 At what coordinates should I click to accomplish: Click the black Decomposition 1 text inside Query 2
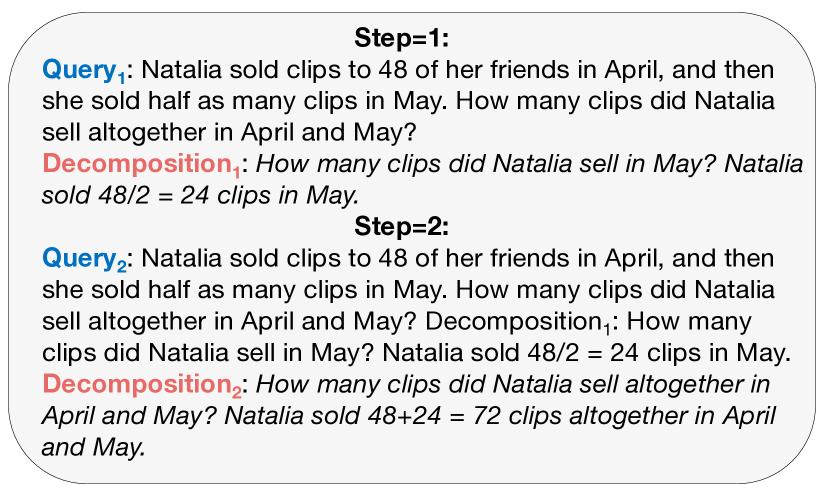tap(518, 322)
